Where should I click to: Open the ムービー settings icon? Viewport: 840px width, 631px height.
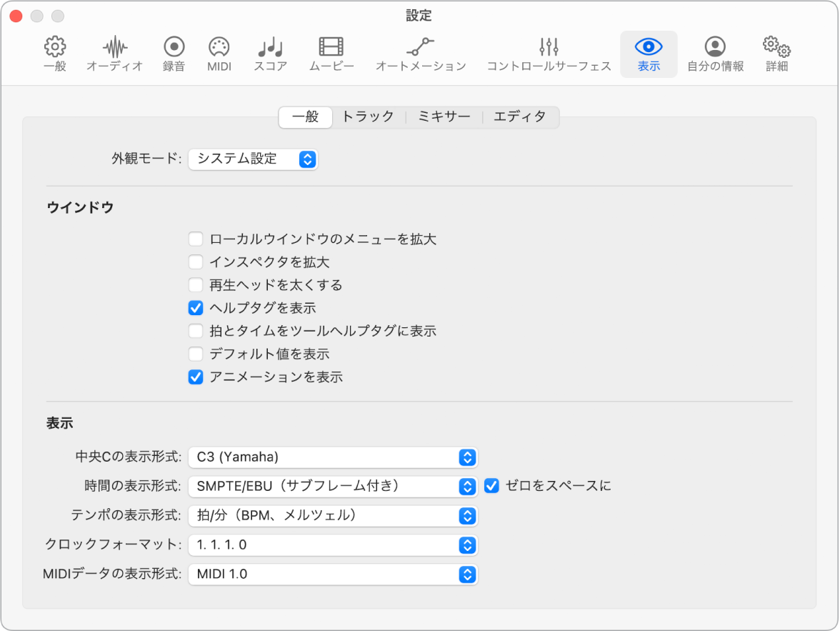[330, 54]
